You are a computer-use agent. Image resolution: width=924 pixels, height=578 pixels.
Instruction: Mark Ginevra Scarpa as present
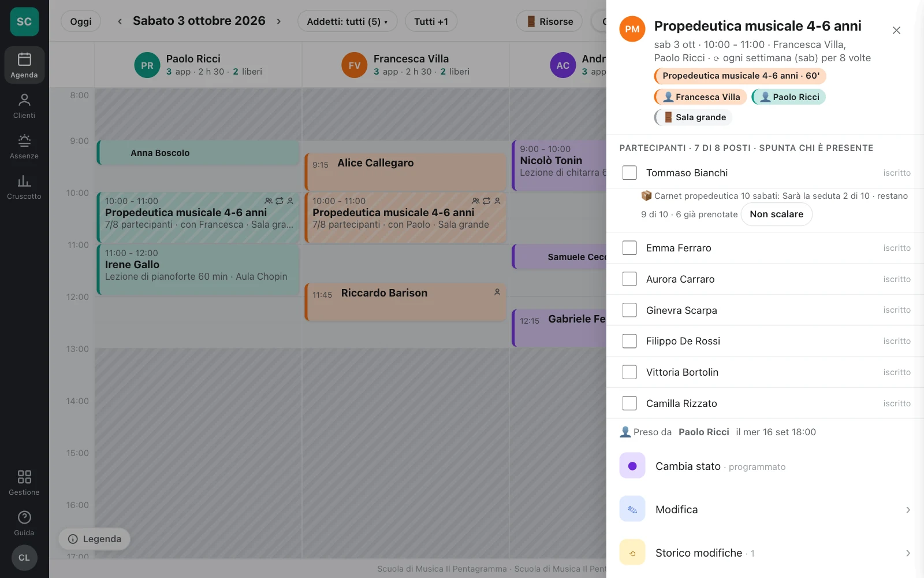(629, 310)
